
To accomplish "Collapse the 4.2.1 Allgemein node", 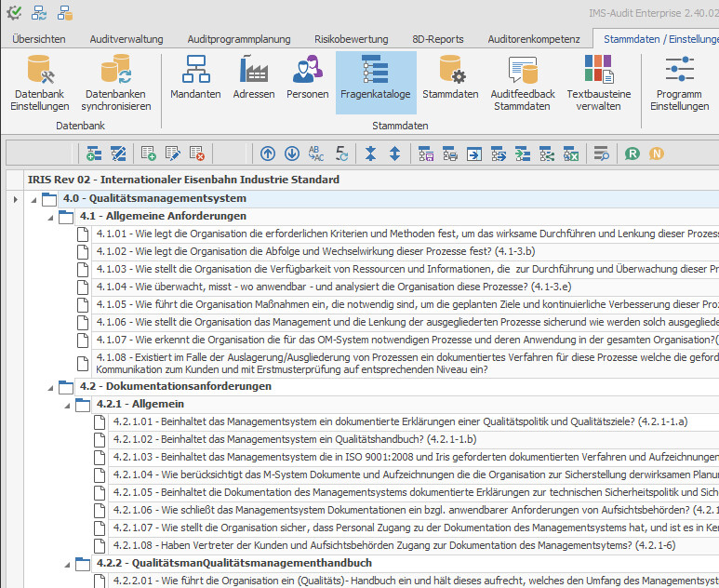I will pyautogui.click(x=67, y=406).
